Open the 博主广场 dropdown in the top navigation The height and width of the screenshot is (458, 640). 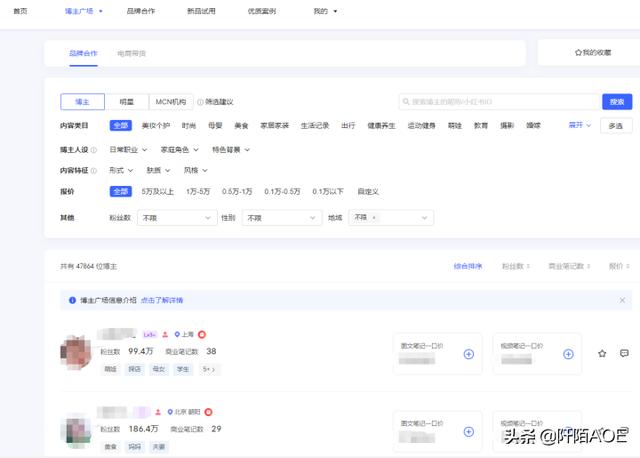(84, 11)
